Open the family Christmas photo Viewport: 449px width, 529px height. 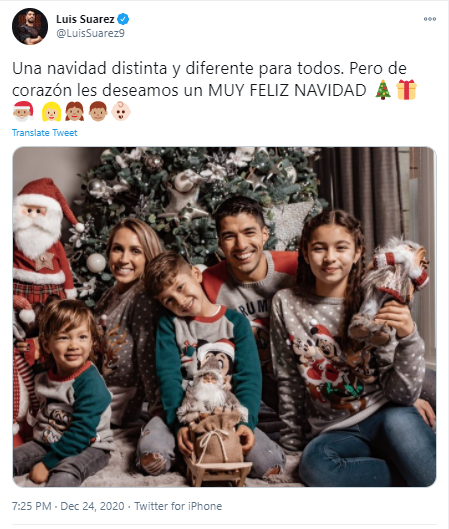(224, 317)
